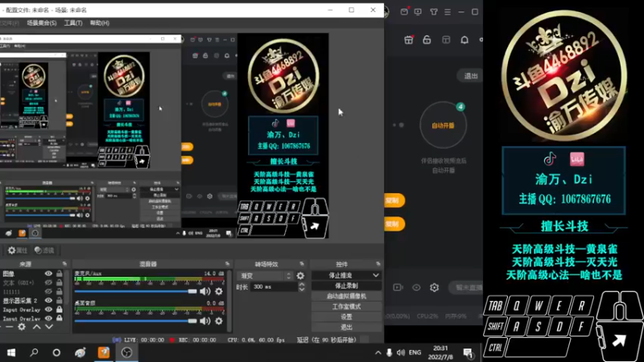Show the hidden 111111 source
This screenshot has width=644, height=362.
pyautogui.click(x=48, y=291)
